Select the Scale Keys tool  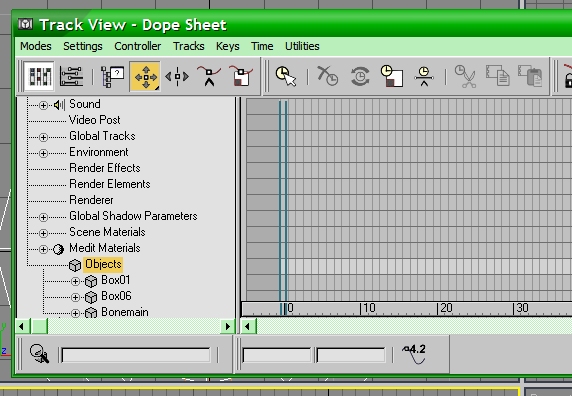tap(241, 76)
